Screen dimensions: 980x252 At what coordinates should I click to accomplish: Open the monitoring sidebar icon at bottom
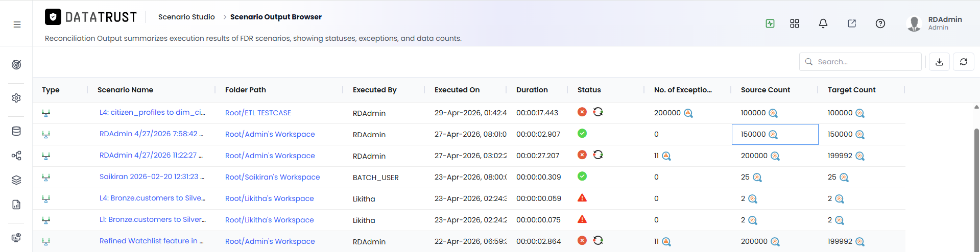point(16,238)
